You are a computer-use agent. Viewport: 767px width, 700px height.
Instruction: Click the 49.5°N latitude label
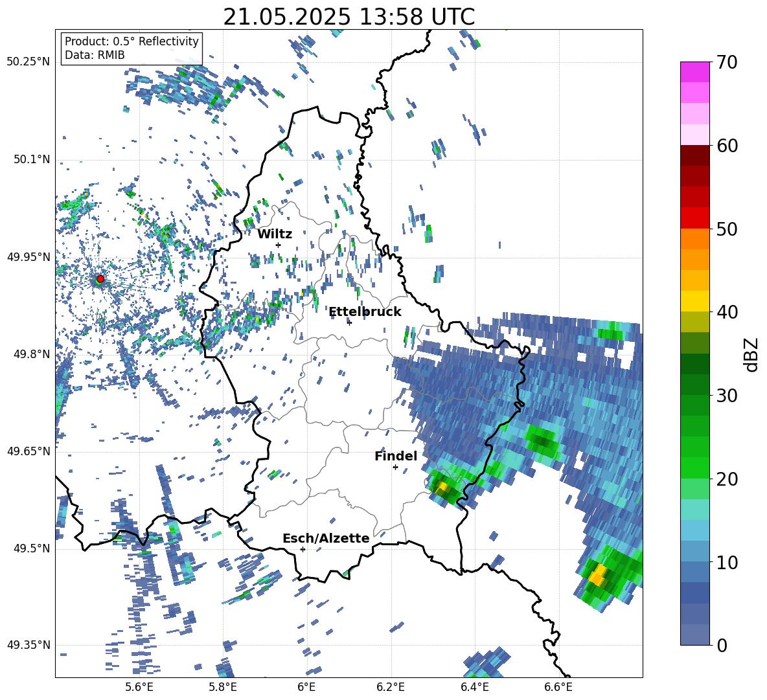click(32, 548)
